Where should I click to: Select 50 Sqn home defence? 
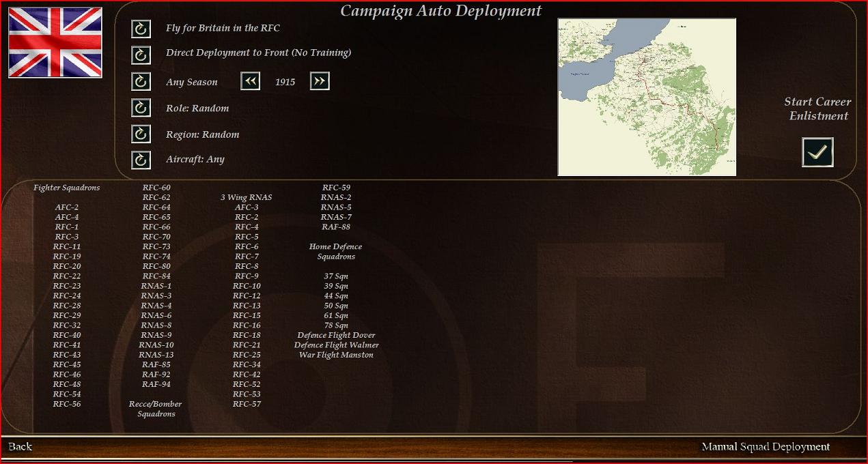click(336, 306)
